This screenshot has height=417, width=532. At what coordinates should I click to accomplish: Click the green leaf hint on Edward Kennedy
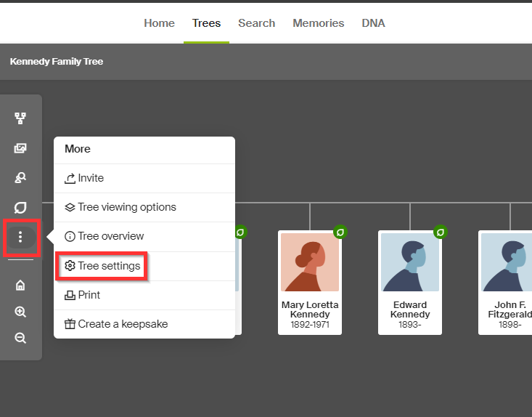click(440, 232)
